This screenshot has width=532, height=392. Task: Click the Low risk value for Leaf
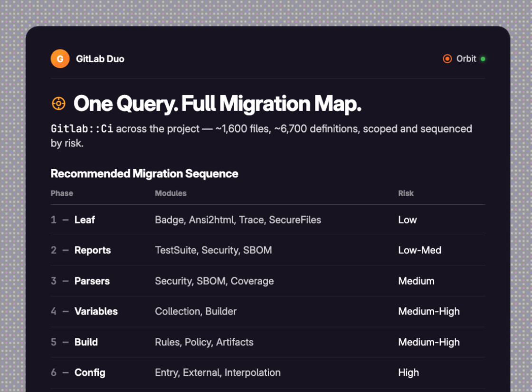coord(408,220)
